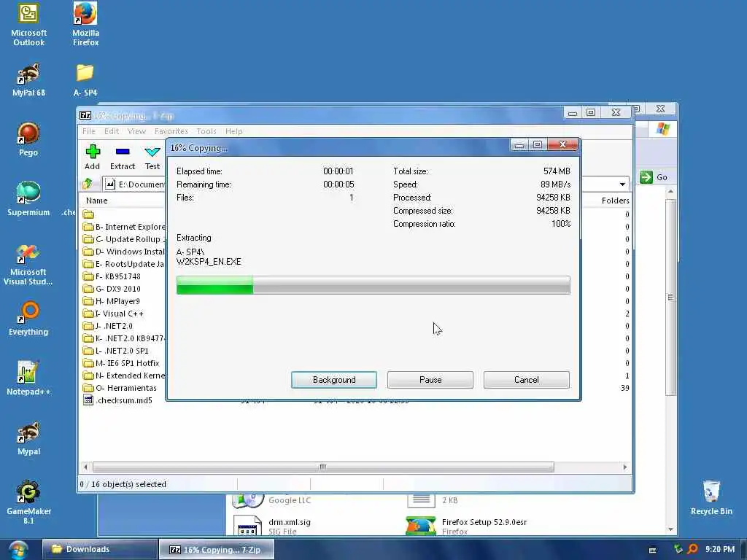Launch Pego desktop shortcut
The width and height of the screenshot is (747, 560).
tap(28, 139)
